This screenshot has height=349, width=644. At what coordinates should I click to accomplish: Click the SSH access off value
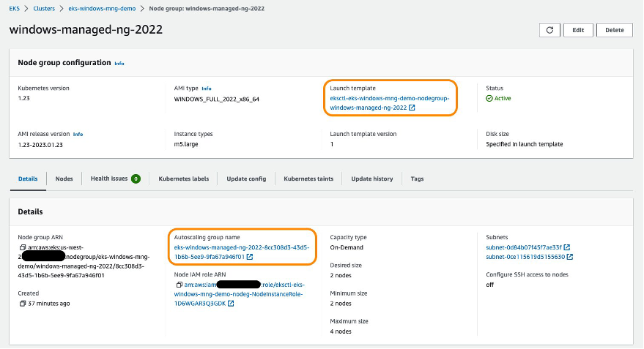490,285
